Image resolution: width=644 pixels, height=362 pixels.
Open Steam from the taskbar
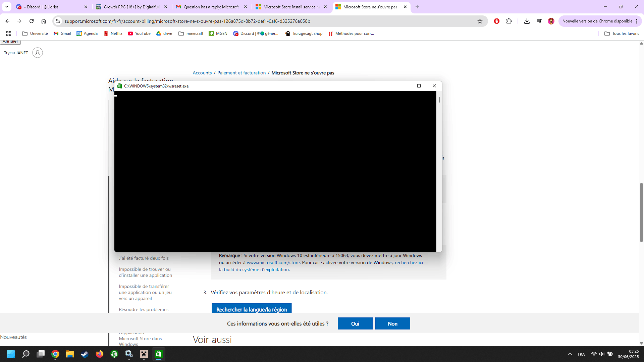(x=85, y=354)
